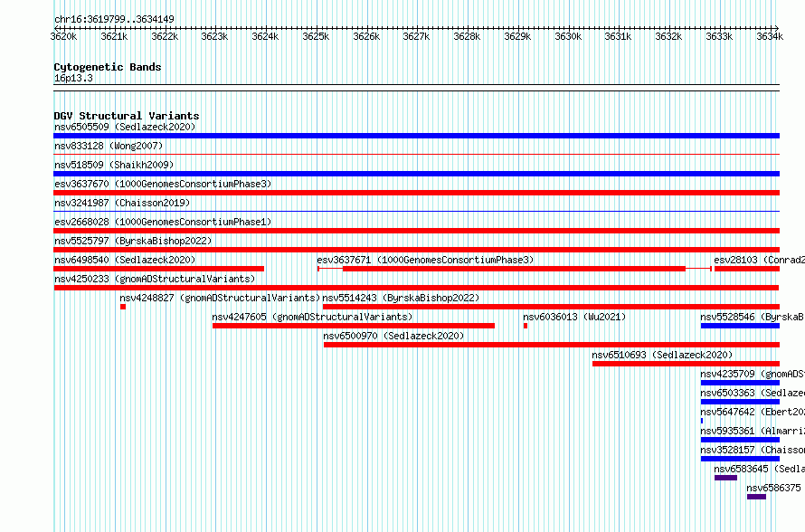
Task: Open the nsv5935361 label
Action: click(753, 431)
